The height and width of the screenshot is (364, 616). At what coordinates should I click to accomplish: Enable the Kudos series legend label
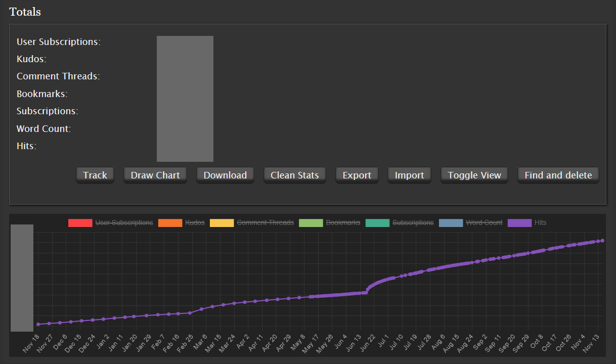[x=195, y=223]
